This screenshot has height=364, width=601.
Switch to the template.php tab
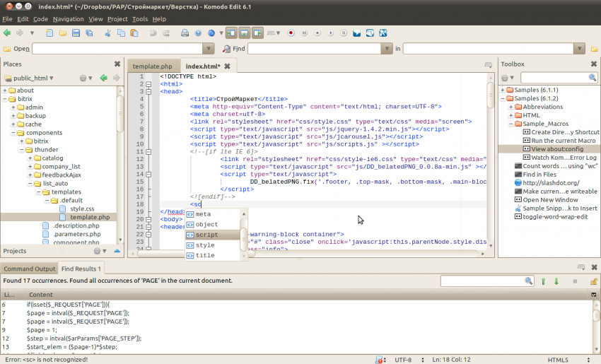152,66
